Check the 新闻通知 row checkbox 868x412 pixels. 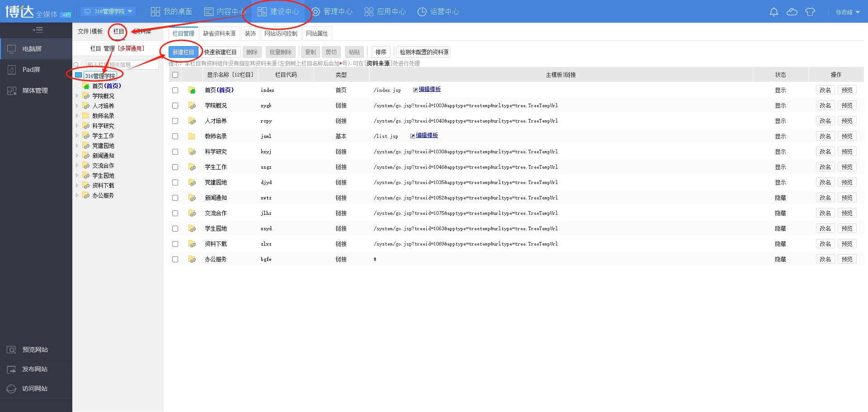point(175,198)
